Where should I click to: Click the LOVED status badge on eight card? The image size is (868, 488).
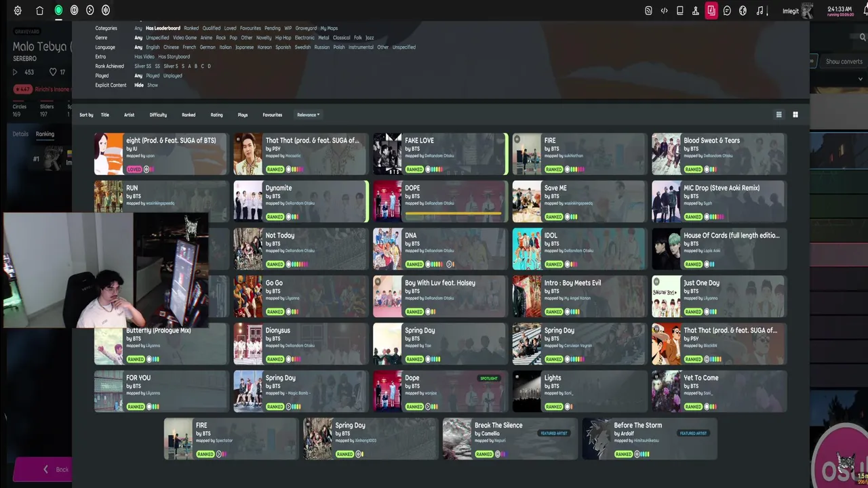(134, 169)
